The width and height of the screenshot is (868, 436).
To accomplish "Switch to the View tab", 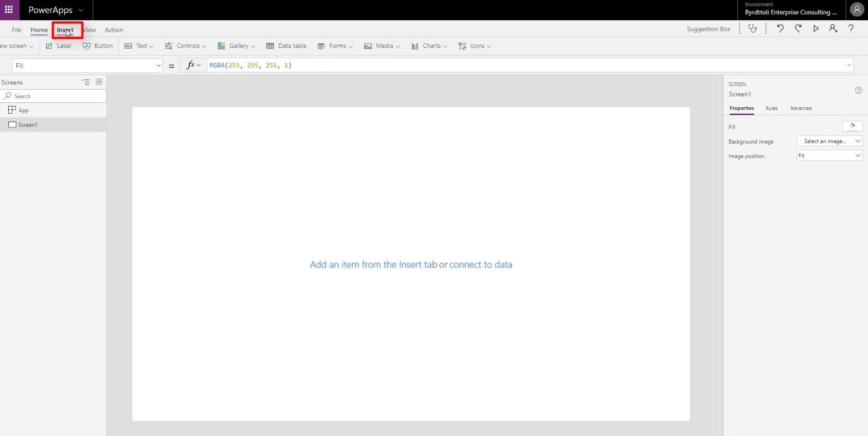I will pos(90,30).
